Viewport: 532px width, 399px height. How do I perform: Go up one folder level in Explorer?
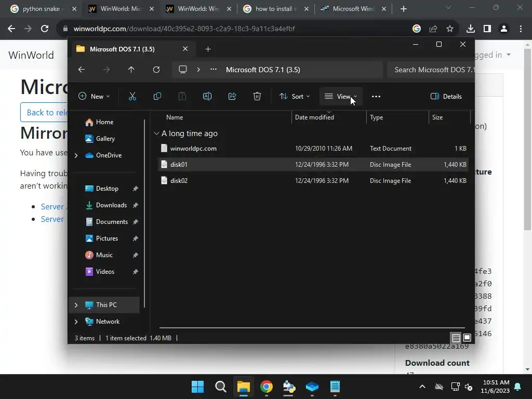(131, 70)
